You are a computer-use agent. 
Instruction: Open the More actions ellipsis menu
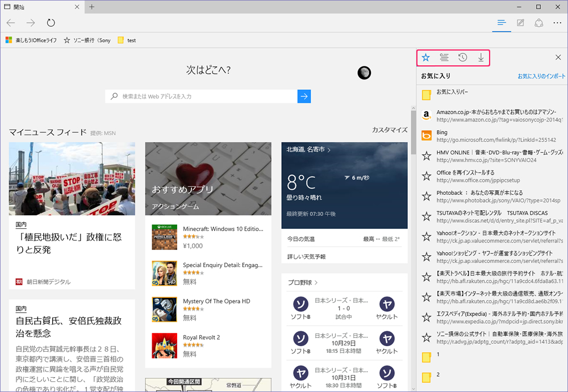coord(557,23)
